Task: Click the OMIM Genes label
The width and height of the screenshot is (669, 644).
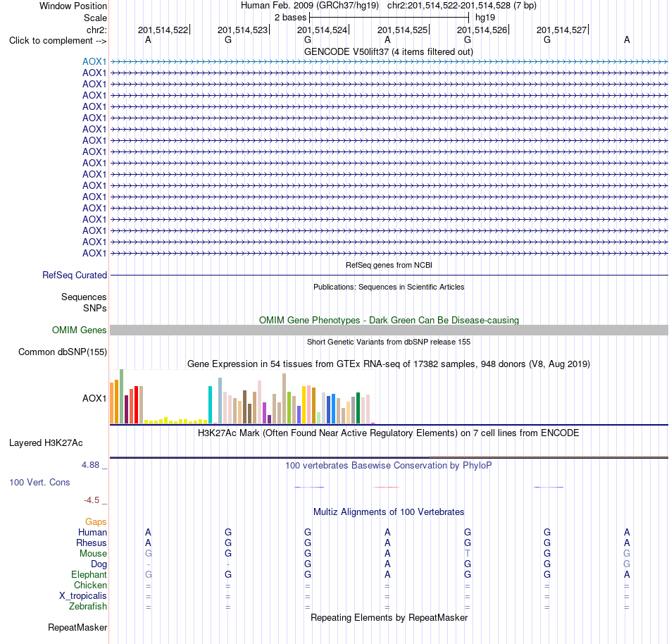Action: coord(79,330)
